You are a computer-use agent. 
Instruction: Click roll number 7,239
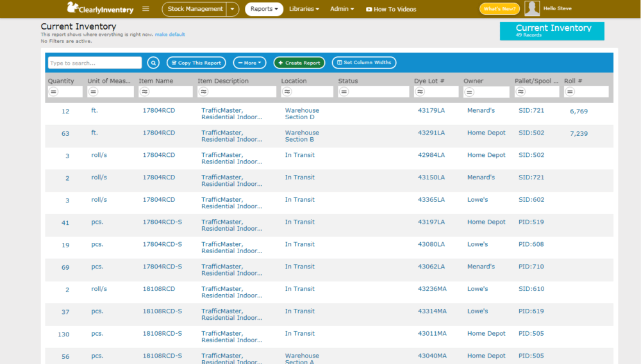click(x=578, y=133)
